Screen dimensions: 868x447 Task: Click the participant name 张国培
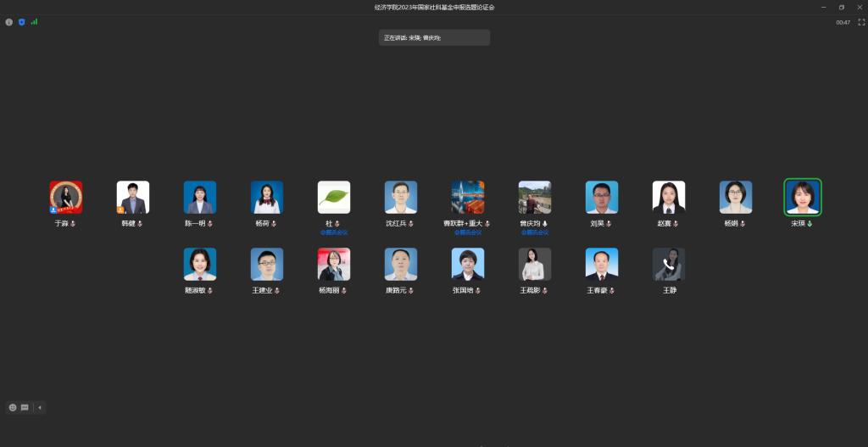point(463,291)
